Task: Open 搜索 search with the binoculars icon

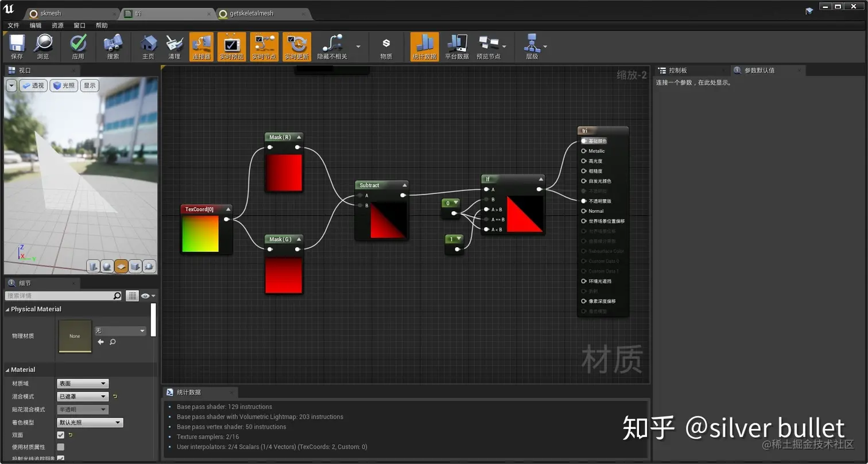Action: pyautogui.click(x=113, y=46)
